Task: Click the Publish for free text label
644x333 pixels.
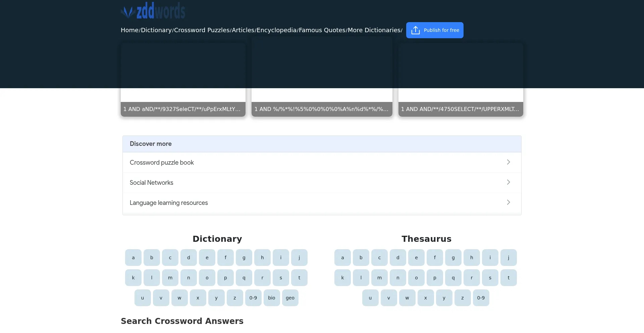Action: coord(441,30)
